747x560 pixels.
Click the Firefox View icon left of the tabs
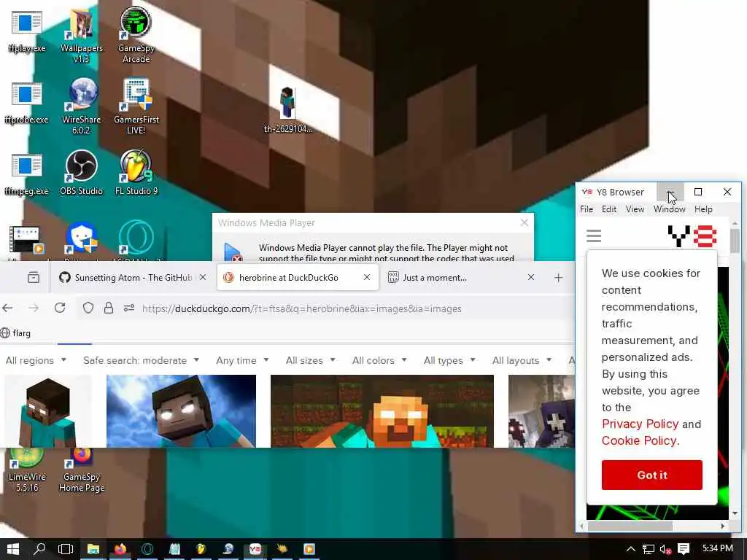[x=34, y=277]
